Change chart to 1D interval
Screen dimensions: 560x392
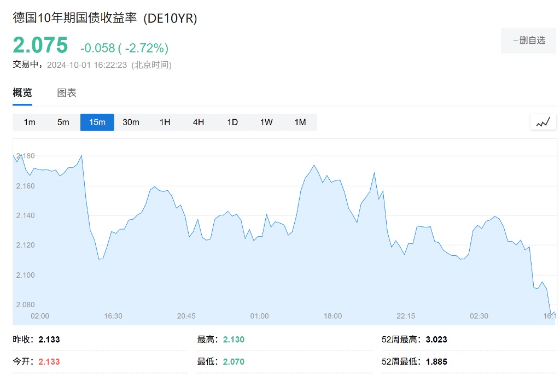[x=232, y=122]
